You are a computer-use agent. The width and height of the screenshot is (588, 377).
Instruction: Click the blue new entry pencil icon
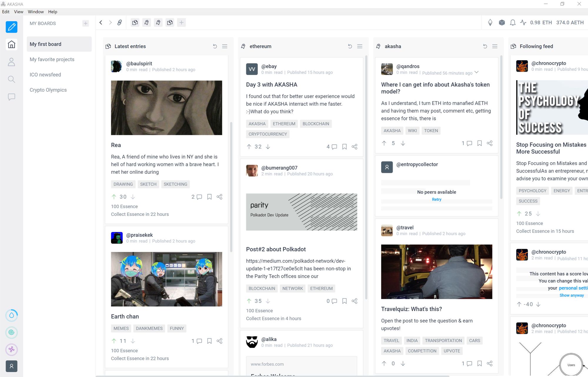coord(11,27)
